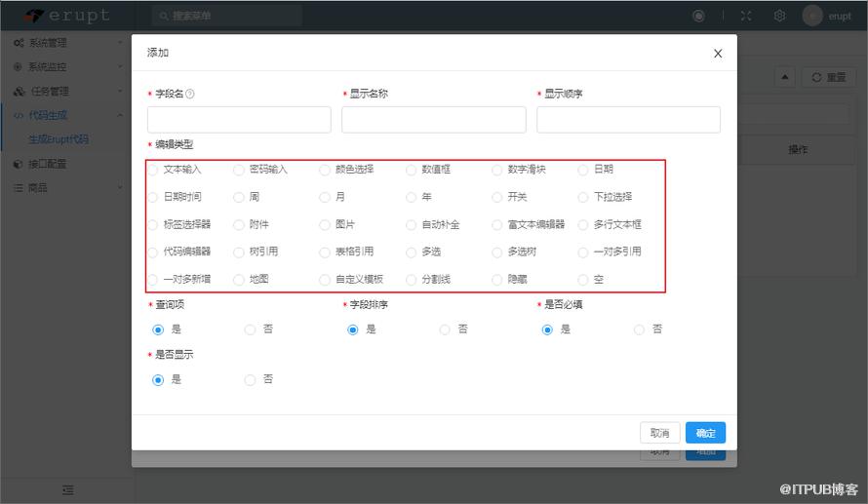Select 日期时间 edit type

point(153,197)
